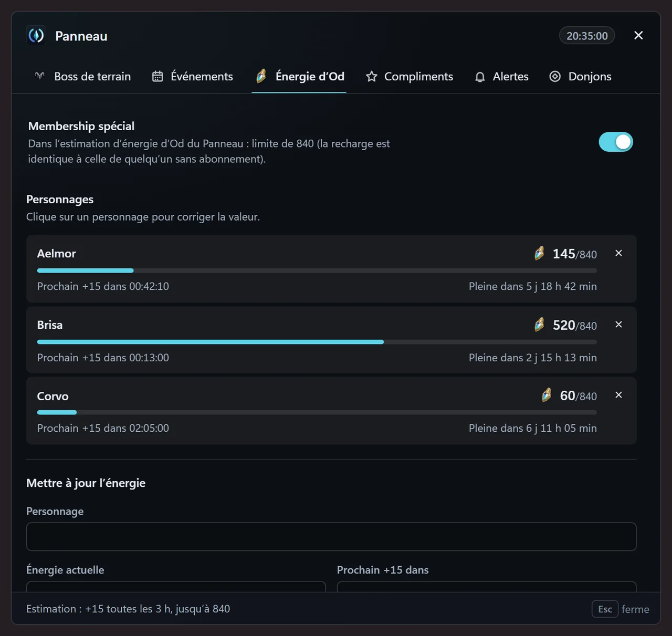
Task: Show the Donjons tab
Action: tap(580, 77)
